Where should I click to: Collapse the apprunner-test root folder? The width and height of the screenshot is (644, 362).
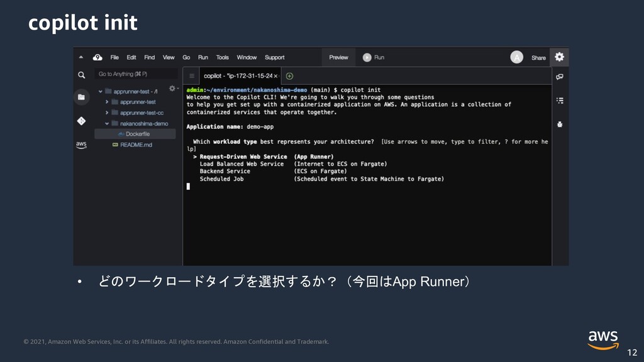(101, 92)
